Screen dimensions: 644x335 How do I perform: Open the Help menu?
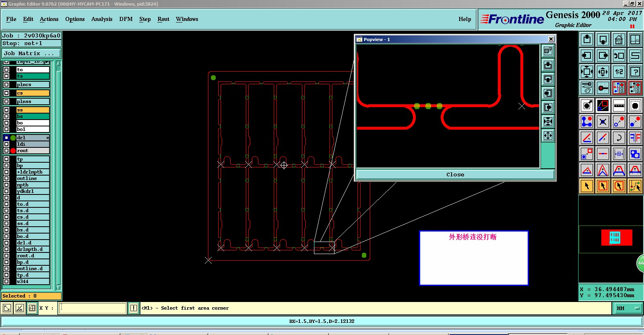click(465, 19)
